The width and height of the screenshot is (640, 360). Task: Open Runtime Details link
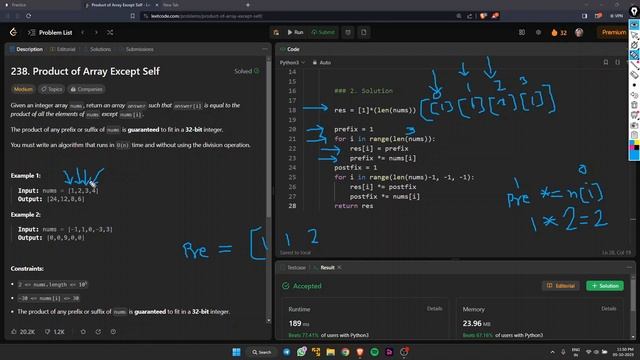(434, 309)
